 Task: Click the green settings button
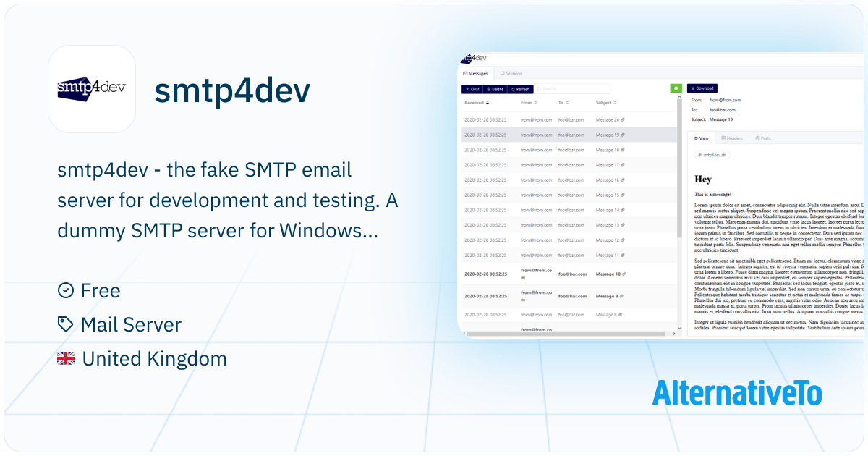pyautogui.click(x=676, y=88)
